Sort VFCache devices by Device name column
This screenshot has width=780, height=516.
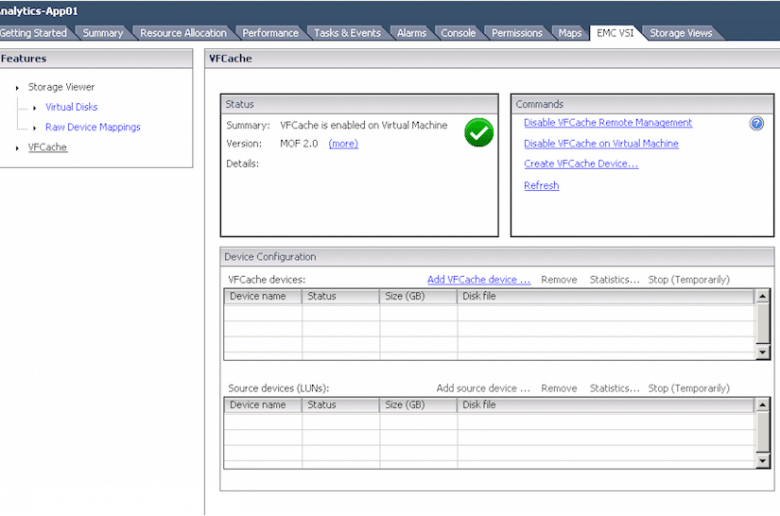click(x=263, y=296)
